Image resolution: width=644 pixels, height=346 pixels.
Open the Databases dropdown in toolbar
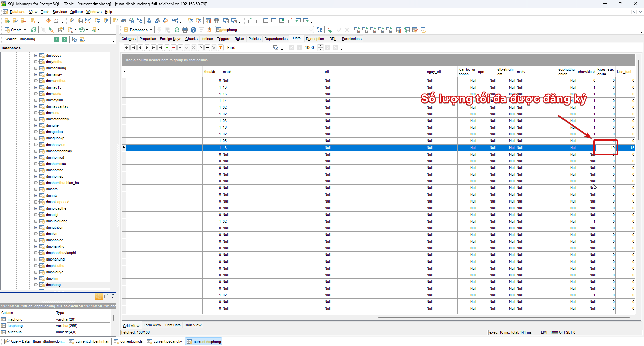(x=138, y=30)
